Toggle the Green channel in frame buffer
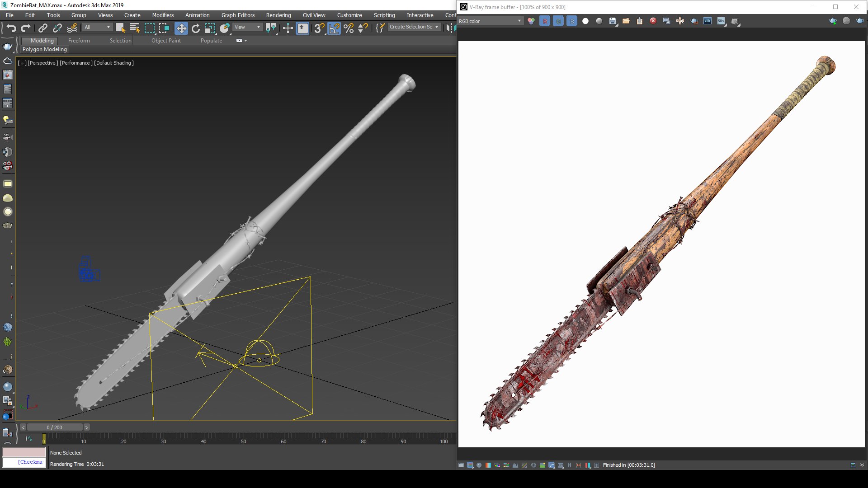 [558, 21]
